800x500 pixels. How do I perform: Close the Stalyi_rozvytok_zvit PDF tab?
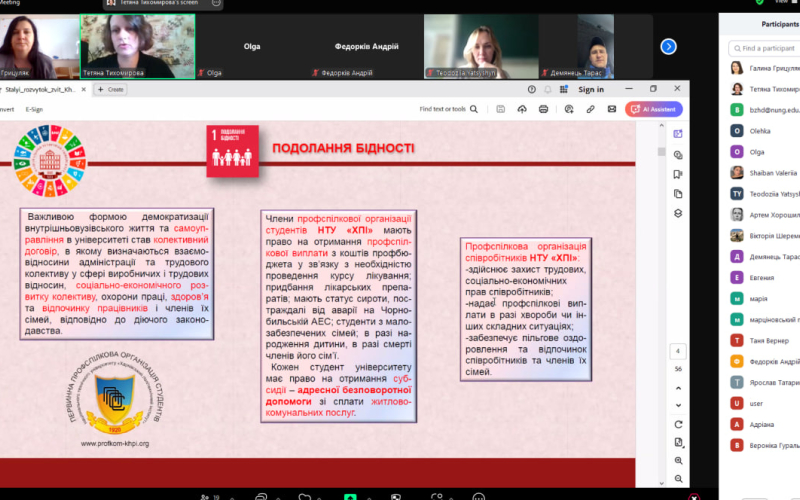[x=84, y=89]
